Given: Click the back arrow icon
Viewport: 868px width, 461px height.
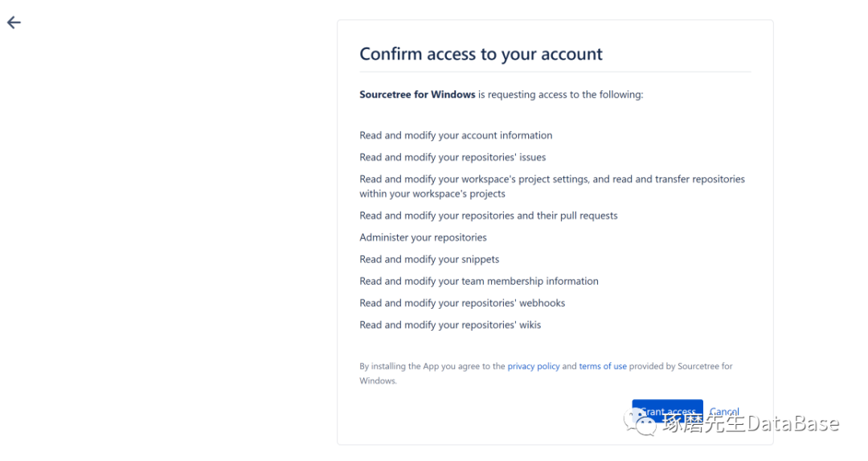Looking at the screenshot, I should coord(14,23).
